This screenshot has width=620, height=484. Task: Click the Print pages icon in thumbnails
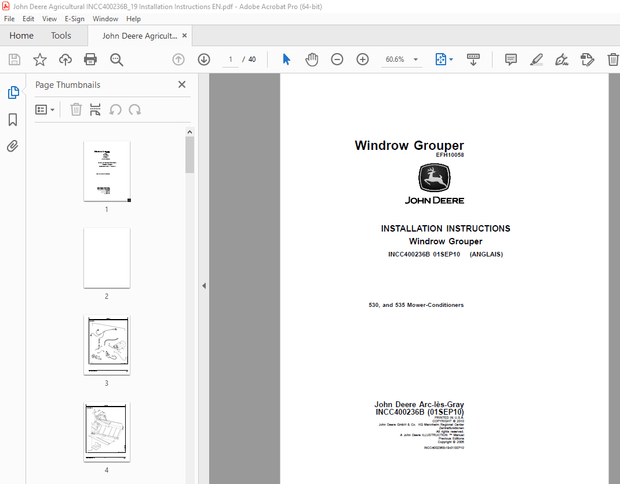[x=95, y=110]
